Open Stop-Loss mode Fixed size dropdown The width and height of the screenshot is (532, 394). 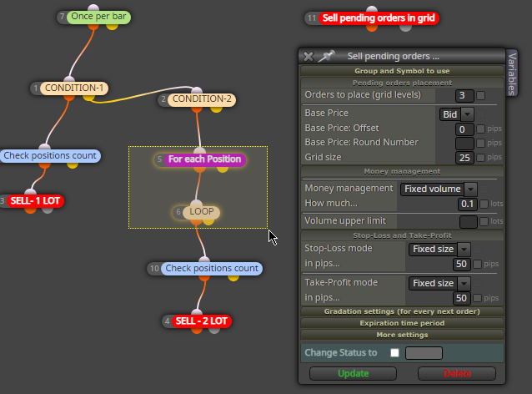(439, 249)
